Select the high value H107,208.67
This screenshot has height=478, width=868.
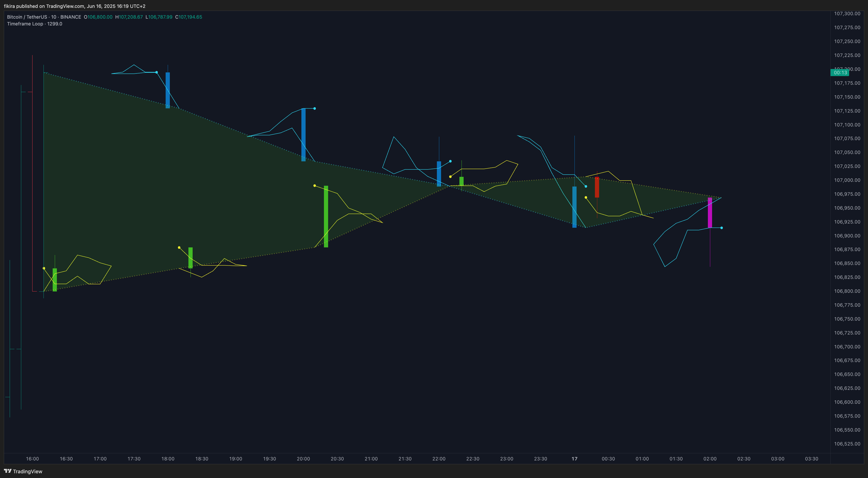click(x=129, y=17)
